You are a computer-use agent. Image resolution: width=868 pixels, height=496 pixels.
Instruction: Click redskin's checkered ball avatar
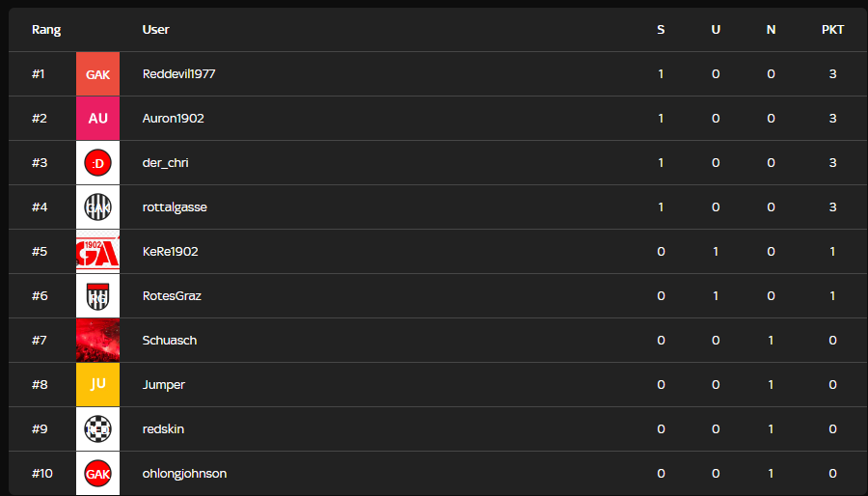pyautogui.click(x=97, y=429)
